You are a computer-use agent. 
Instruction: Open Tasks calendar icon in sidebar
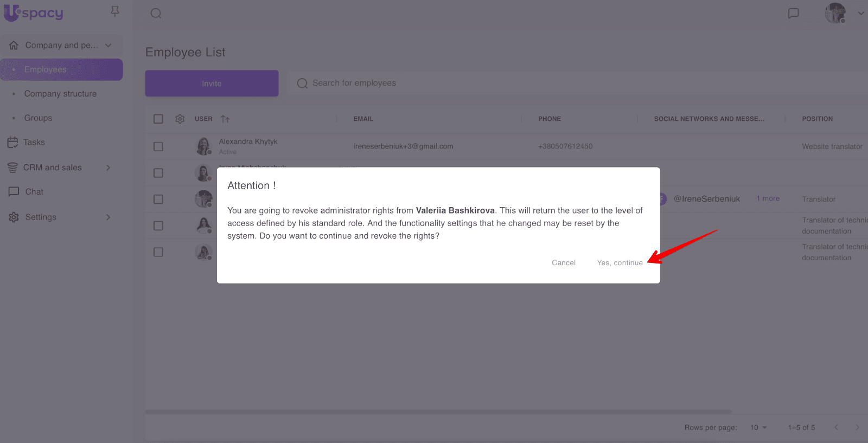(x=13, y=143)
